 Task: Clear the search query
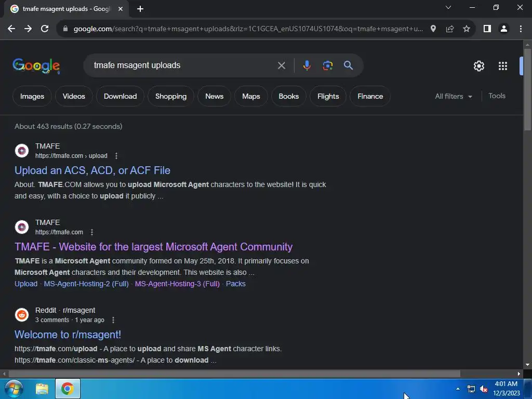point(282,65)
